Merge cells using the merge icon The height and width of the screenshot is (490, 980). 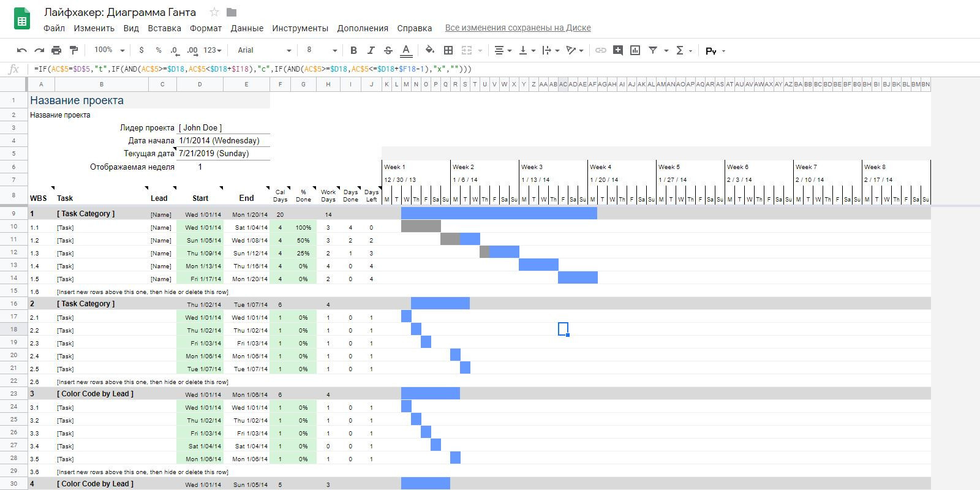click(467, 50)
